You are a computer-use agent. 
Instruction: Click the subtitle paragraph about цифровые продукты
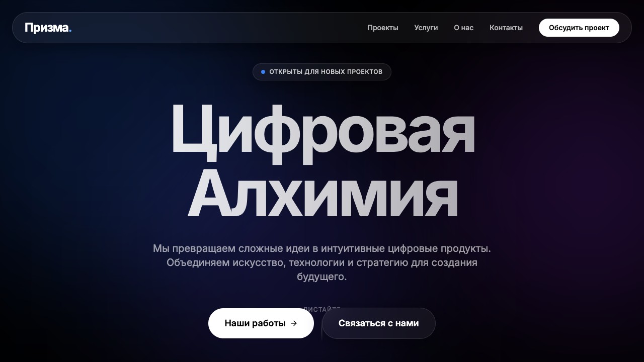coord(322,262)
